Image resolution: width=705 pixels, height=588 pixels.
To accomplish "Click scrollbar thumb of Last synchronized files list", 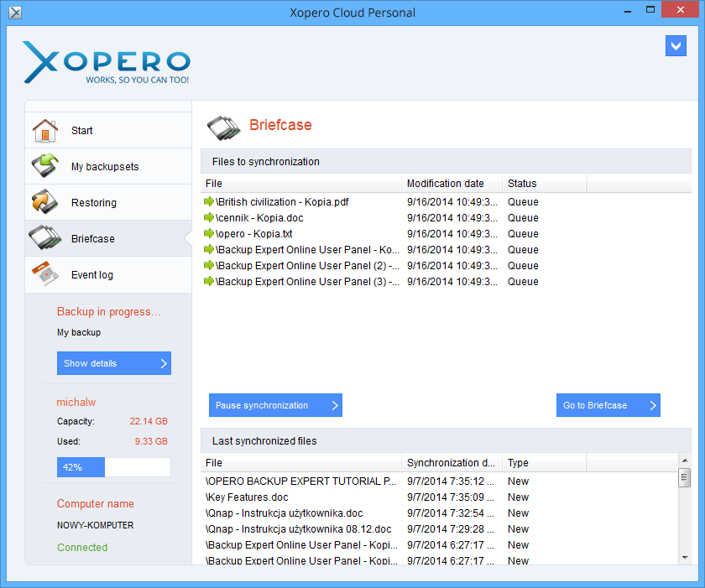I will click(x=684, y=477).
